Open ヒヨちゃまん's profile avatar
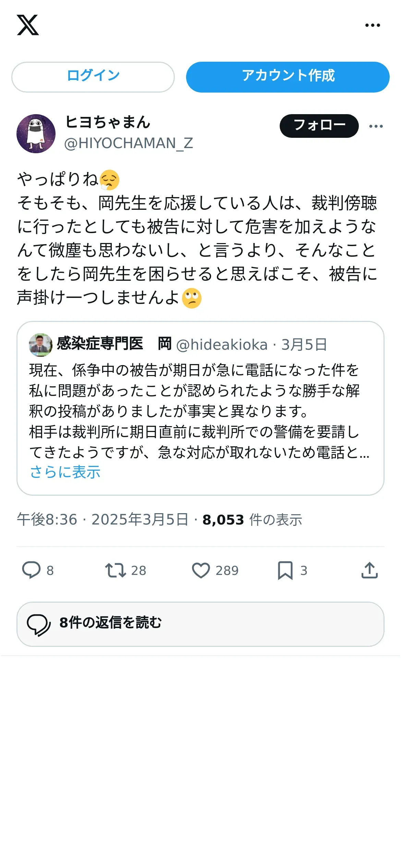 click(x=36, y=134)
